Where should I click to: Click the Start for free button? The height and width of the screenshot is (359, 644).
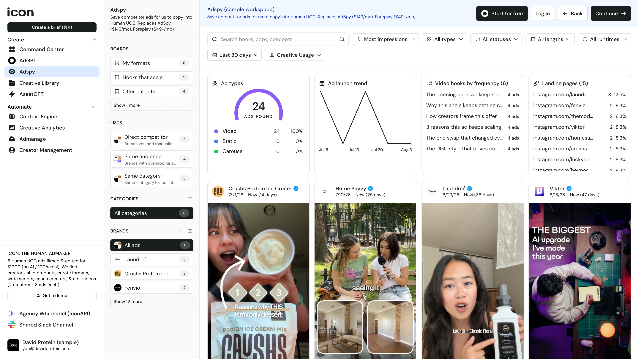pyautogui.click(x=502, y=13)
